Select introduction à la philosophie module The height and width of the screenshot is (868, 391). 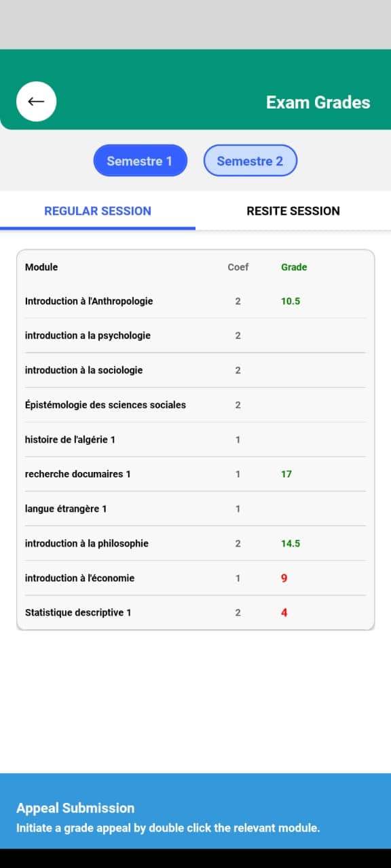pos(195,543)
